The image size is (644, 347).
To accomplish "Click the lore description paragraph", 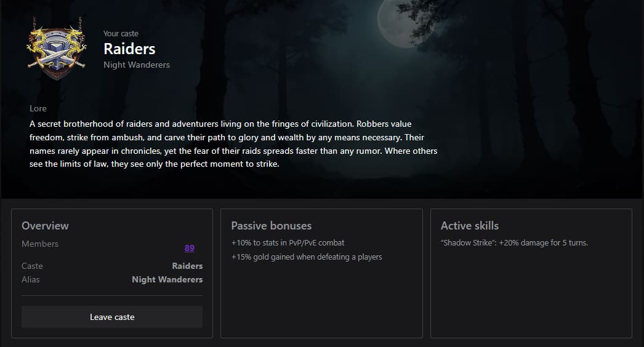I will (x=233, y=144).
